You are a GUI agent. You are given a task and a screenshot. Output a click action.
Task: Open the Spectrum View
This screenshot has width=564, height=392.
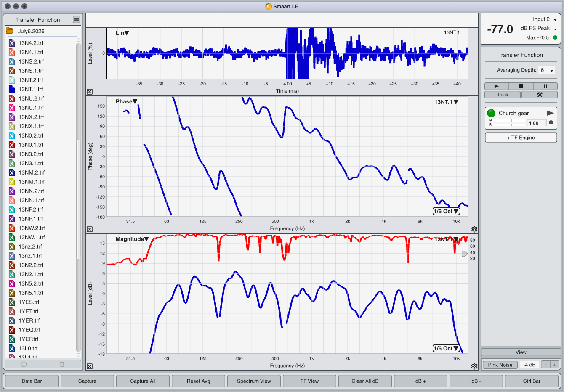pos(254,381)
